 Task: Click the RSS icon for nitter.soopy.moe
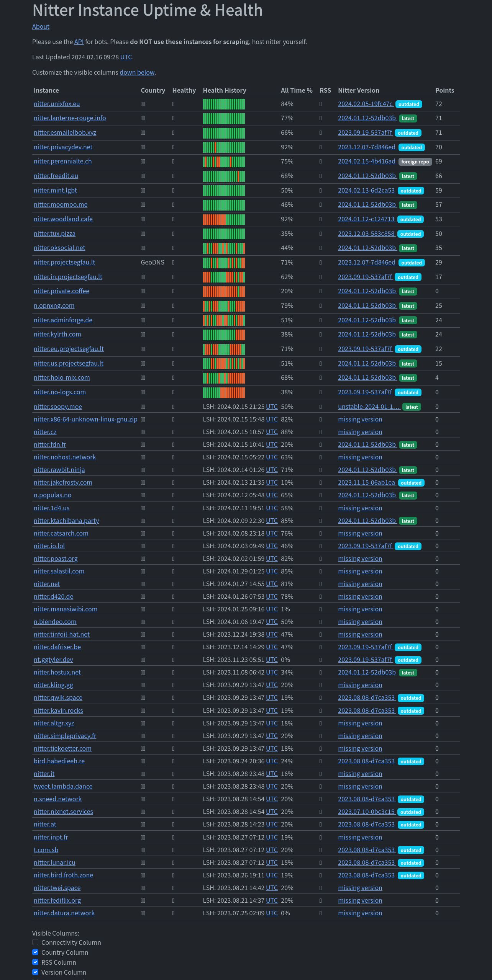point(321,407)
